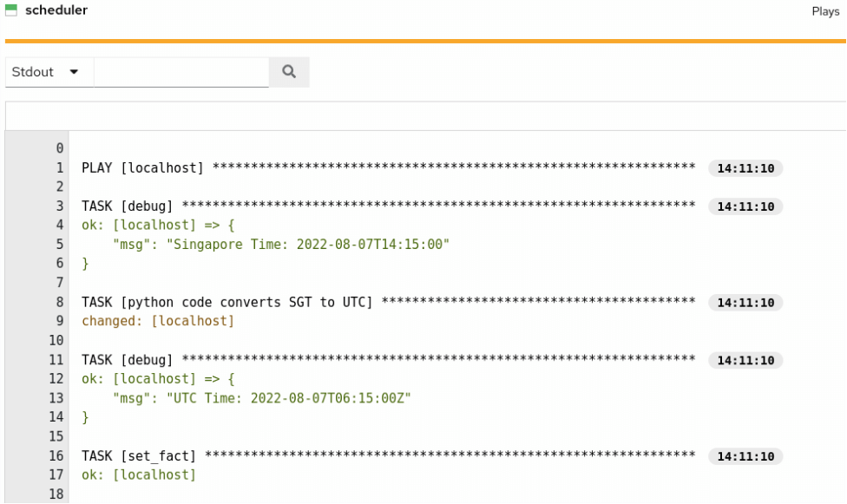Click the magnifying glass search button

[289, 73]
